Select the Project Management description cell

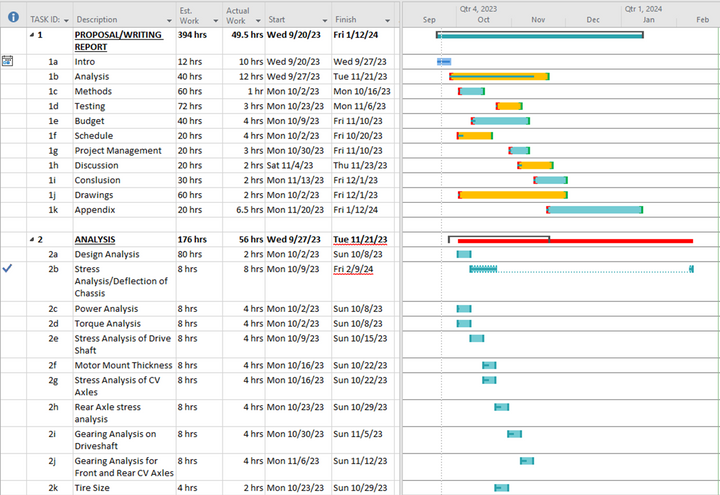click(124, 150)
